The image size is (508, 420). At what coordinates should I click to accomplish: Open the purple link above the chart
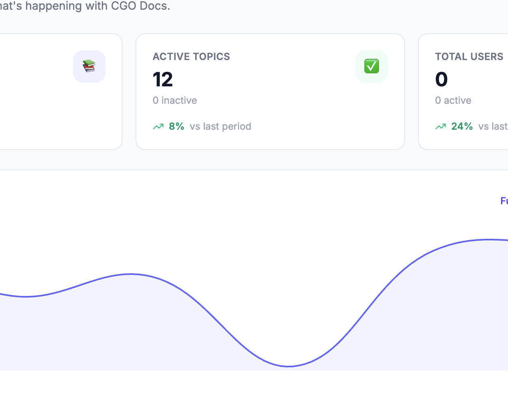pos(504,201)
